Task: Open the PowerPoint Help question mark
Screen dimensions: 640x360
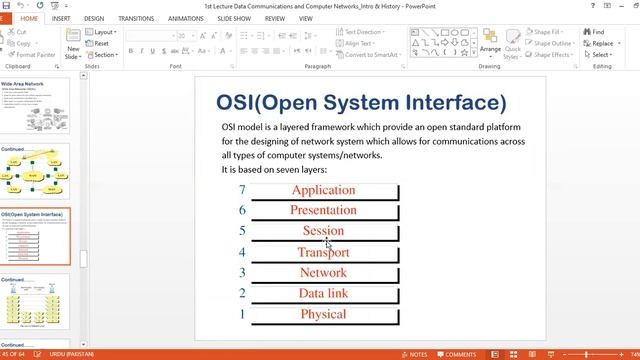Action: 593,6
